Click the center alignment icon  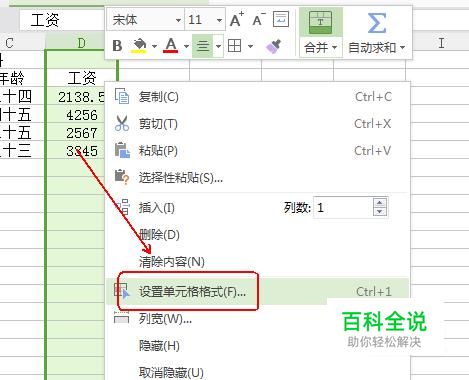tap(203, 46)
